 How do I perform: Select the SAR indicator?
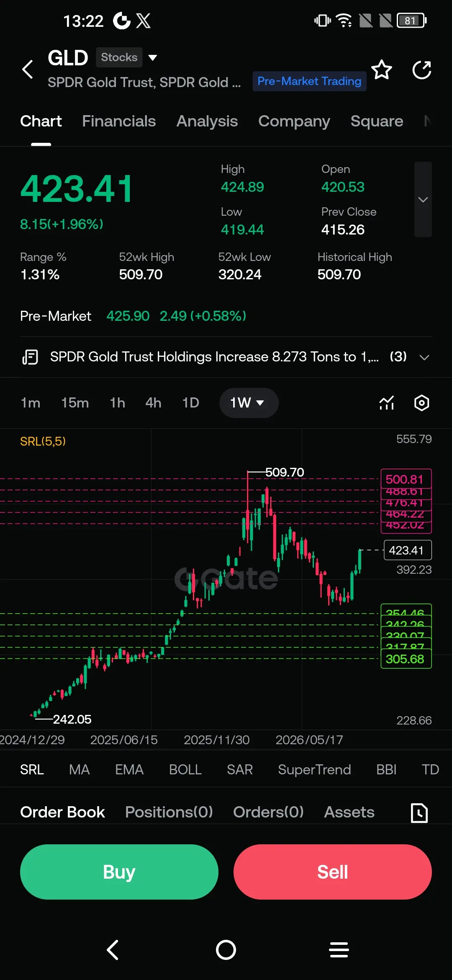(240, 770)
